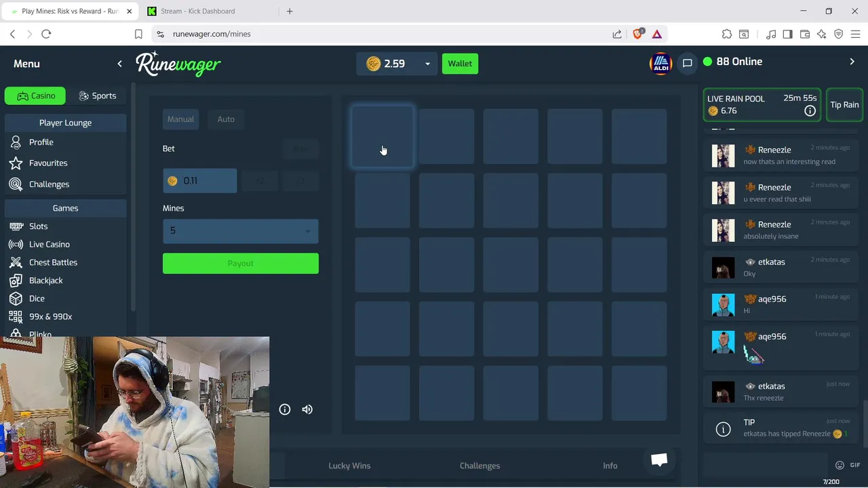Click Reneezle's name on 'absolutely insane' message
The width and height of the screenshot is (868, 488).
(774, 224)
